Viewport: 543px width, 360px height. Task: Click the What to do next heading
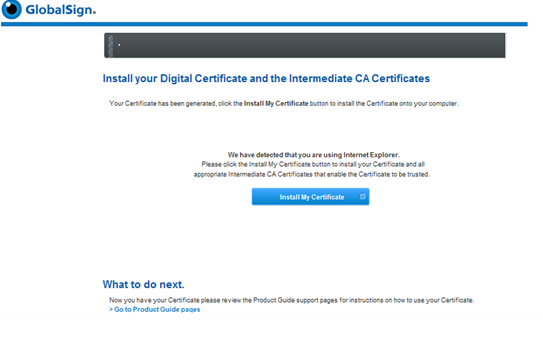(143, 284)
